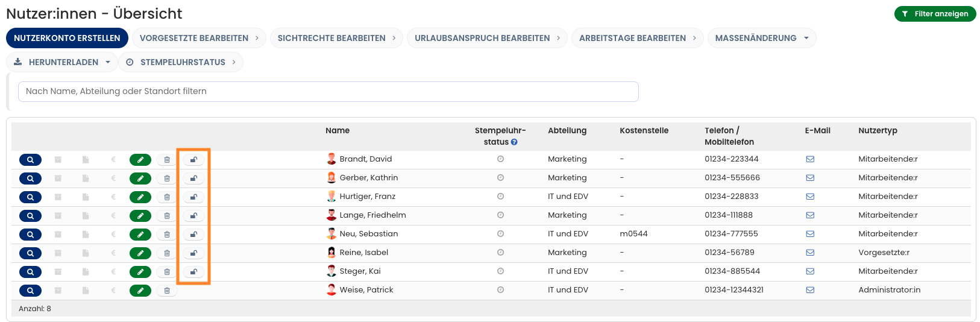This screenshot has width=980, height=322.
Task: Click the help question mark beside Stempeluhr-status
Action: coord(514,142)
